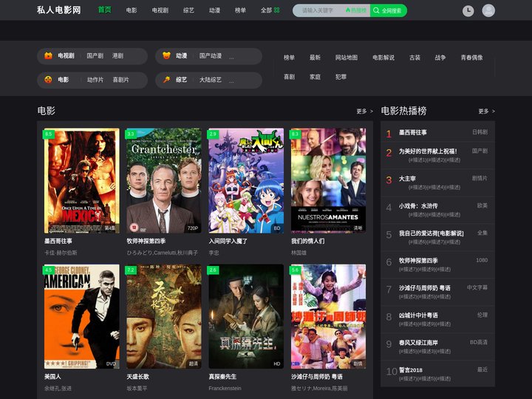Click the 电影 category film icon
This screenshot has width=532, height=399.
click(x=48, y=80)
